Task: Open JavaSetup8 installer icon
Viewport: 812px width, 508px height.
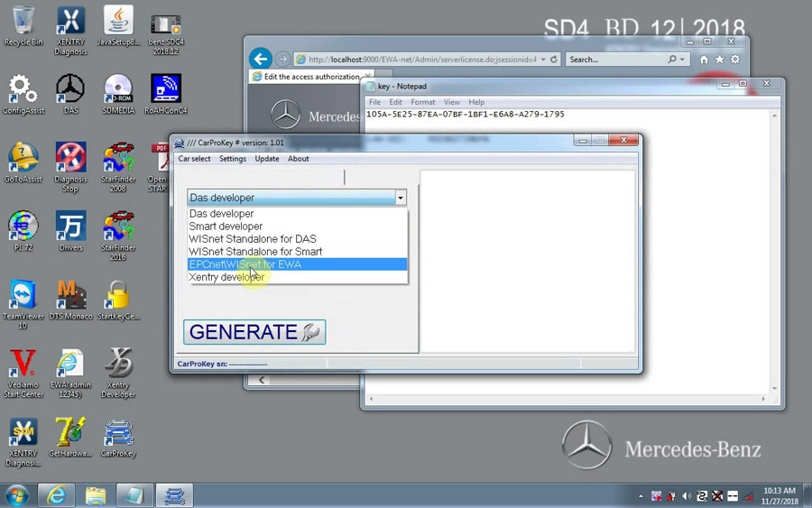Action: point(118,26)
